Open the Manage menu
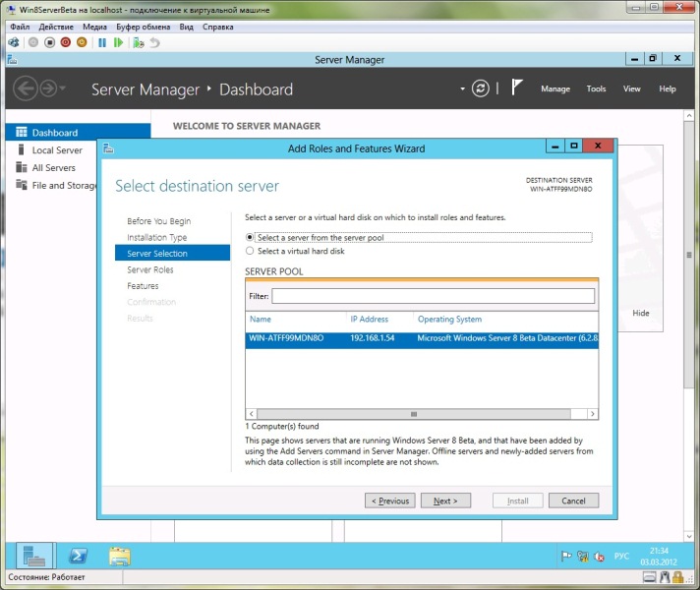Viewport: 700px width, 590px height. click(x=554, y=88)
